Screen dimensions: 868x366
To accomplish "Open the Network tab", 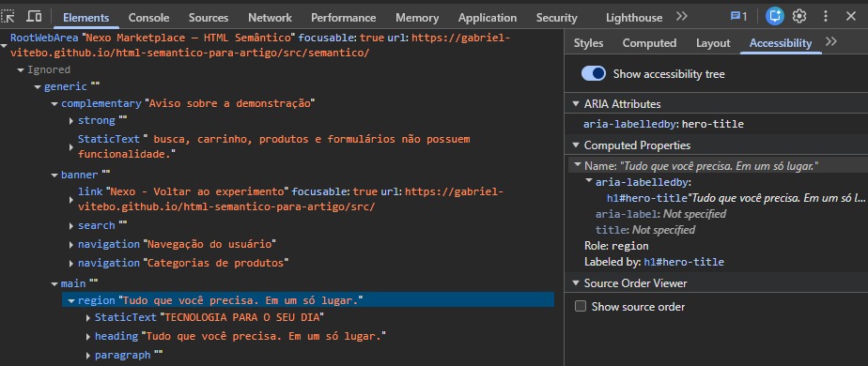I will pyautogui.click(x=270, y=18).
